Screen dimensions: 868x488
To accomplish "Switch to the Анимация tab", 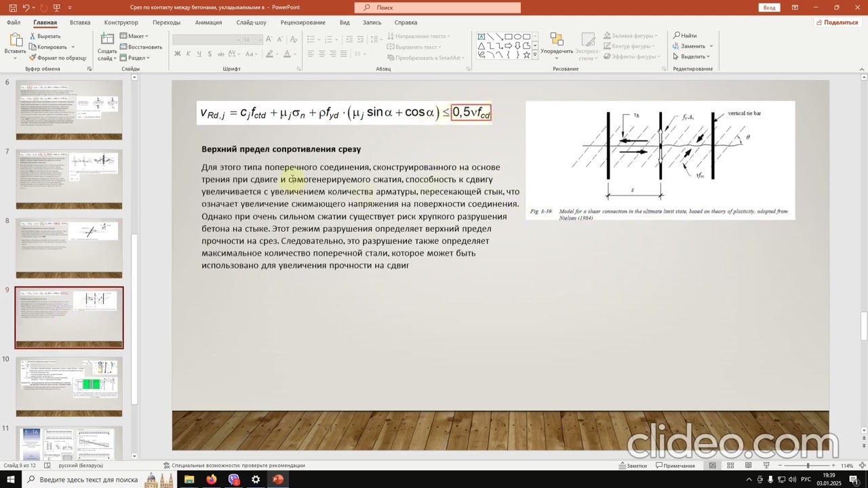I will tap(208, 22).
